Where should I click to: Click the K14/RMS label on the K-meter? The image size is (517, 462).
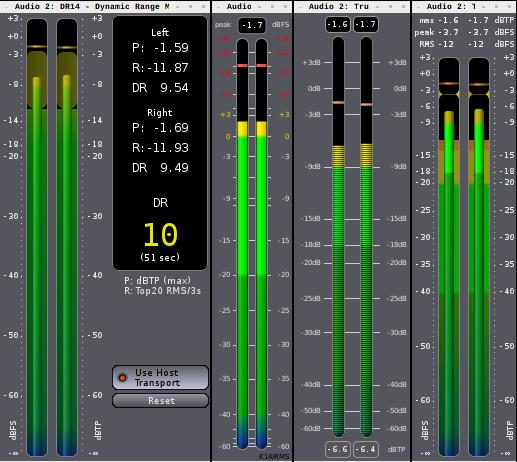pos(274,456)
